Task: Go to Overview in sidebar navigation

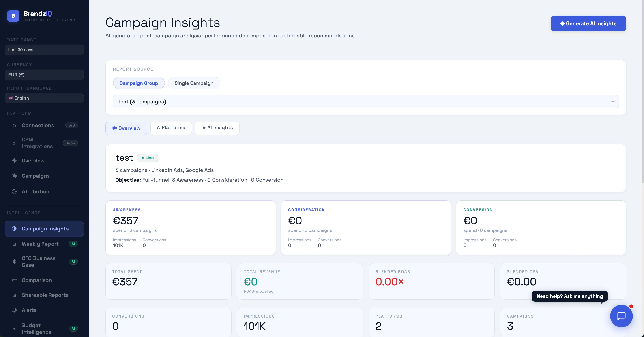Action: pos(44,161)
